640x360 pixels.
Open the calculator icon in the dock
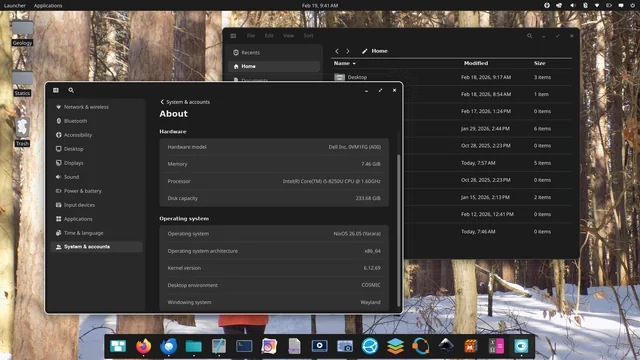tap(496, 346)
